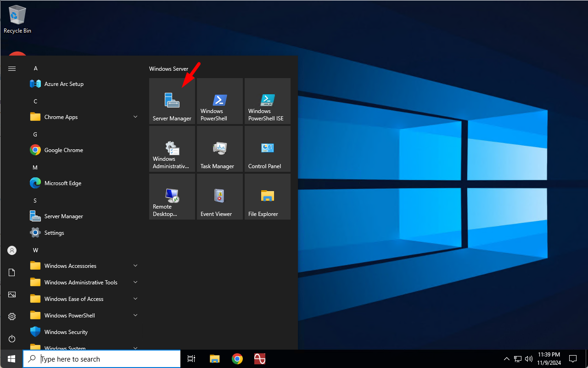
Task: Open File Explorer on taskbar
Action: (214, 359)
